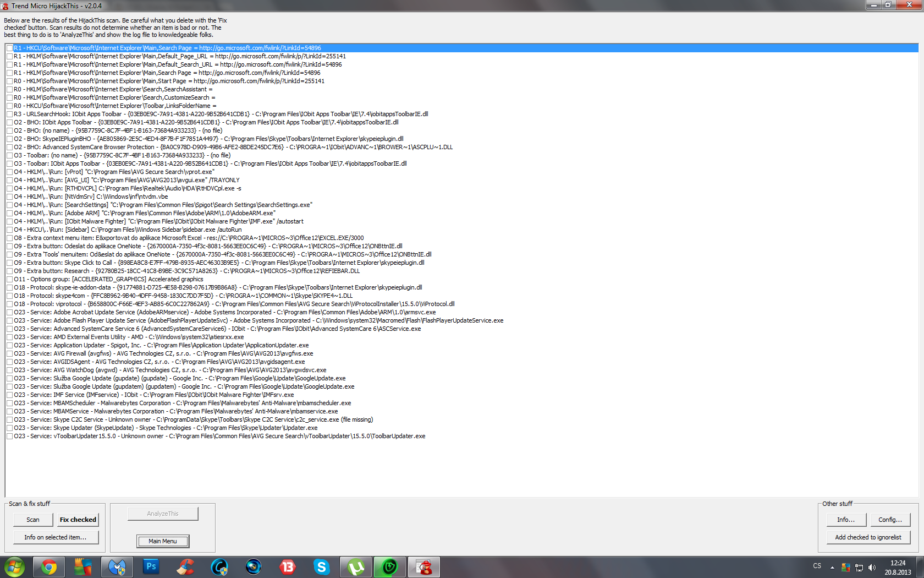Click the CS language indicator
Screen dimensions: 924x578
pos(817,566)
